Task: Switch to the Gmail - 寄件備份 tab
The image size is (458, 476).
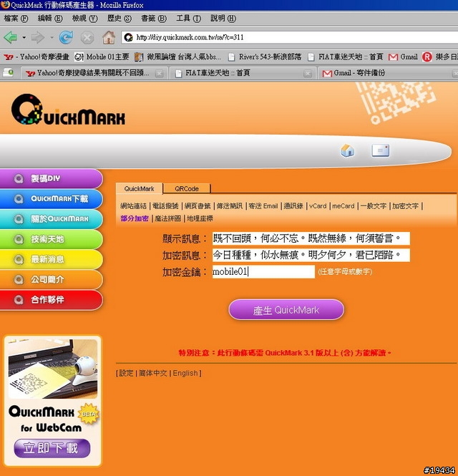Action: pyautogui.click(x=359, y=73)
